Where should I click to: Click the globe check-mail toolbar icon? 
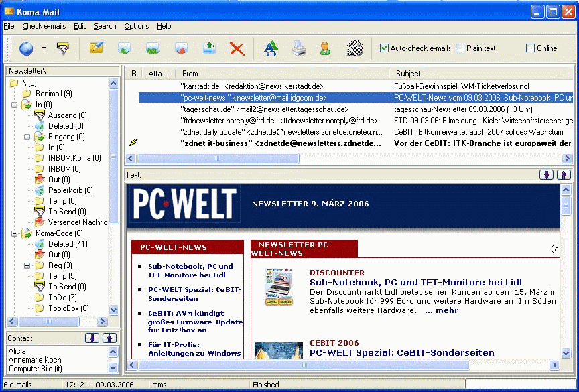[x=26, y=48]
